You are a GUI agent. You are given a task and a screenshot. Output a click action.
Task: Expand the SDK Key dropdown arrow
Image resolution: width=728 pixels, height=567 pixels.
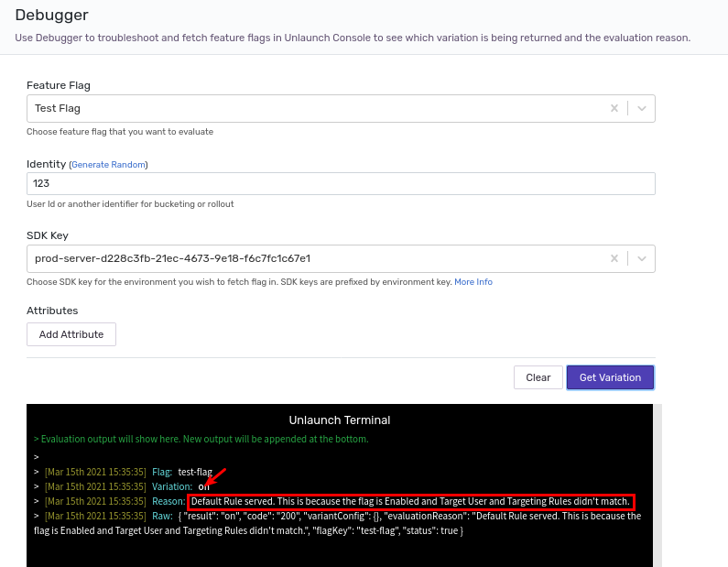(x=642, y=258)
